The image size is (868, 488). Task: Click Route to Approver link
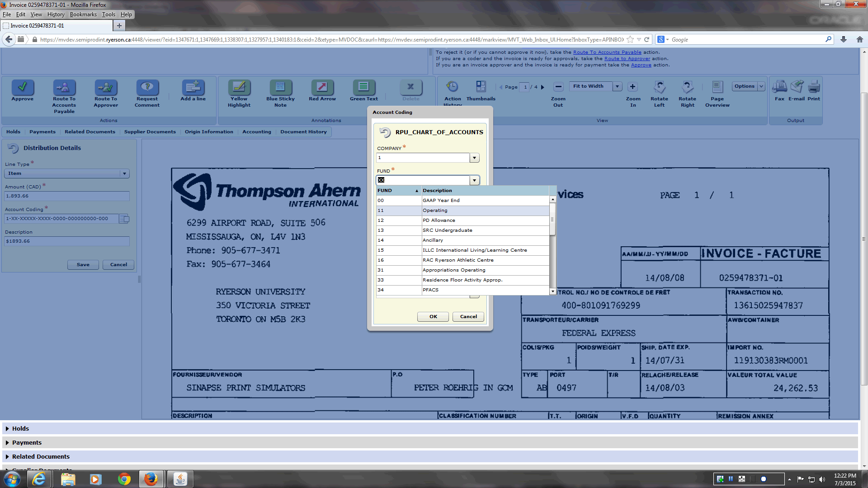pos(627,59)
